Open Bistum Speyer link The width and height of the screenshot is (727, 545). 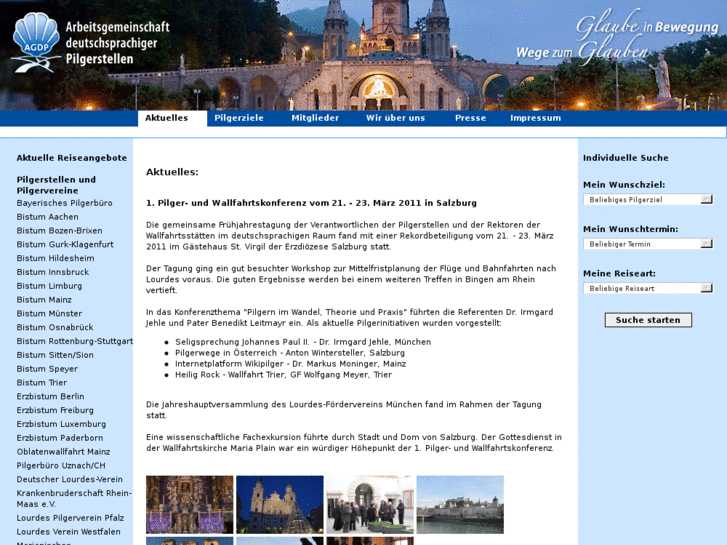pyautogui.click(x=47, y=369)
